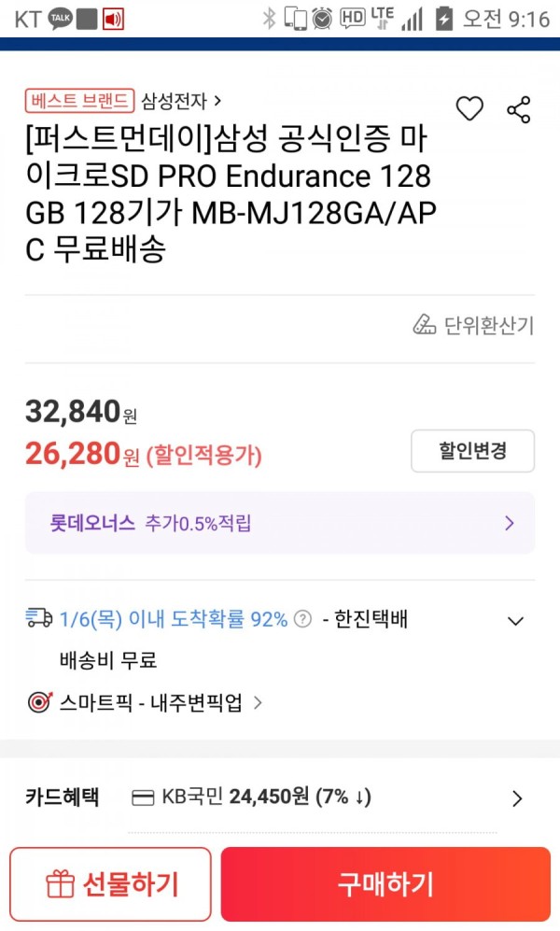
Task: Tap the gift box icon on 선물하기
Action: click(x=60, y=884)
